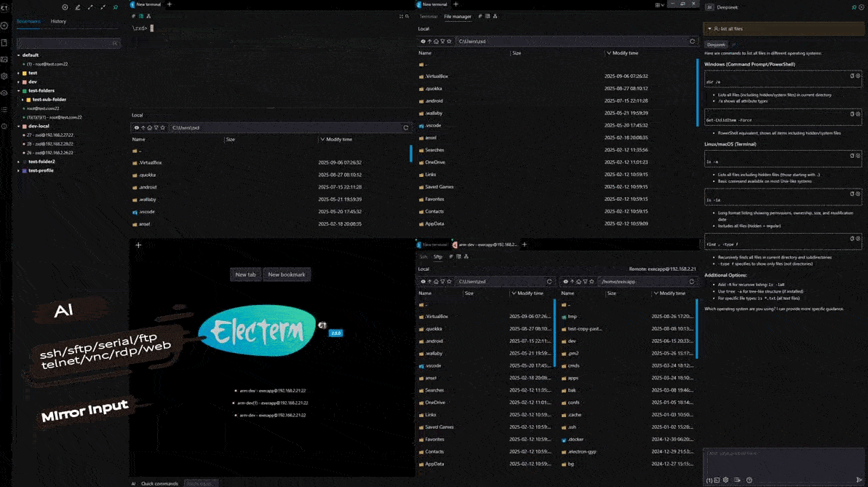Open the 'arm-dev(1) - execapp@192.168.2.21:22' history link
Screen dimensions: 868x487
[x=272, y=403]
